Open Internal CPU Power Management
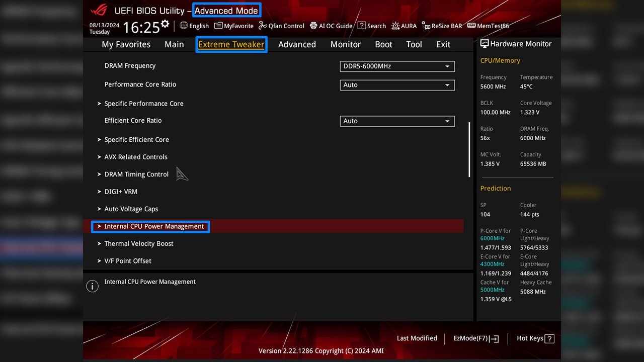The width and height of the screenshot is (644, 362). coord(273,226)
